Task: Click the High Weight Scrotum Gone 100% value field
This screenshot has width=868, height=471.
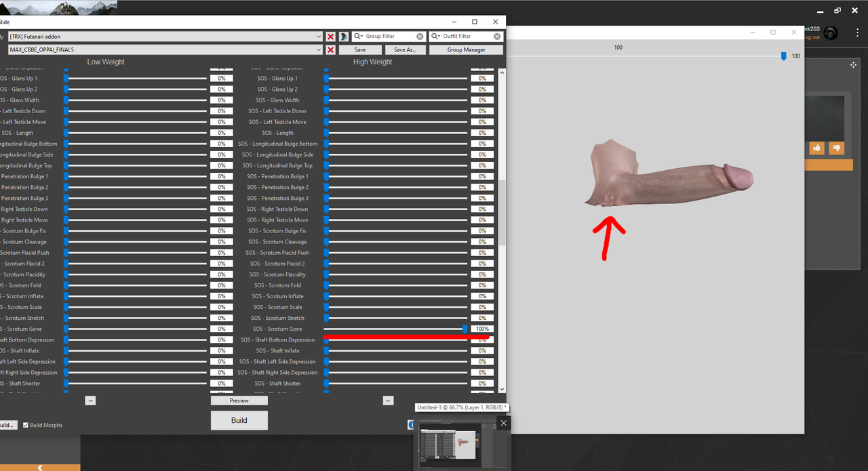Action: click(x=482, y=329)
